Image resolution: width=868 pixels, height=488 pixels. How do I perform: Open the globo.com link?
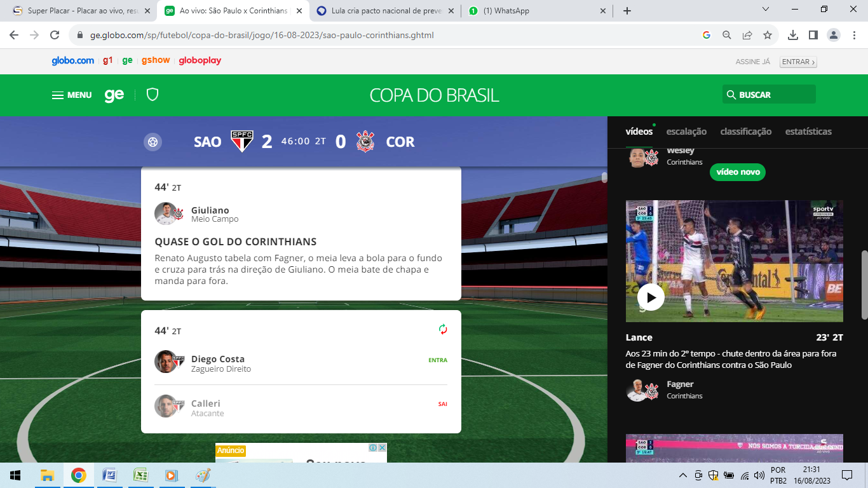[73, 60]
